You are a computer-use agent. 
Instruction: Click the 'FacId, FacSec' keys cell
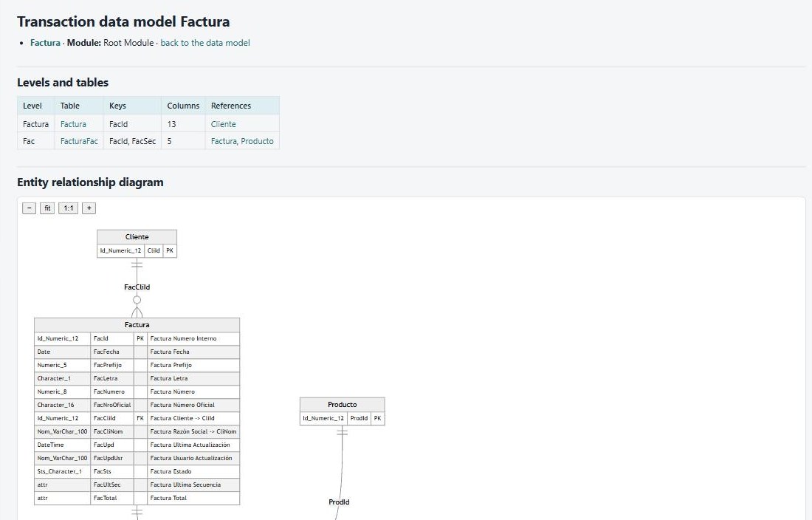tap(132, 141)
